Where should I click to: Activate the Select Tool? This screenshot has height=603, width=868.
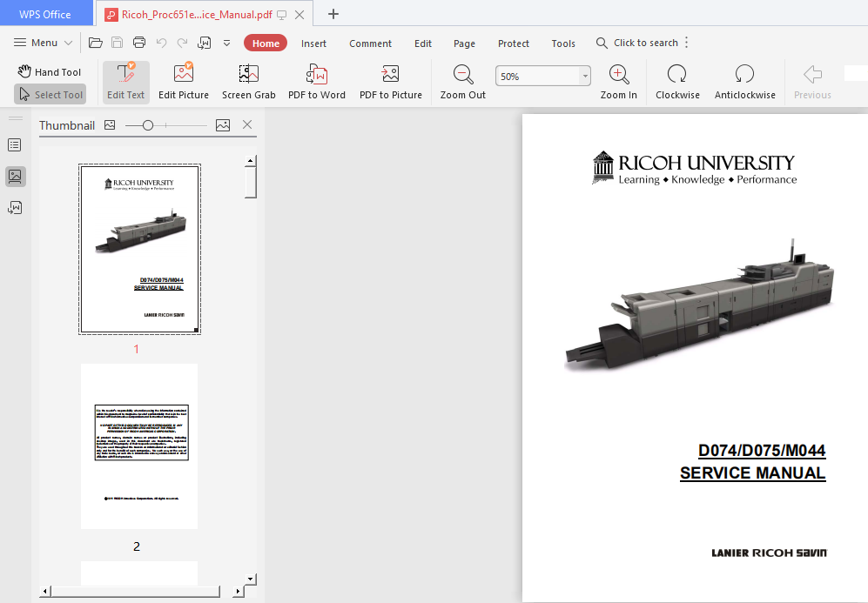[x=50, y=95]
